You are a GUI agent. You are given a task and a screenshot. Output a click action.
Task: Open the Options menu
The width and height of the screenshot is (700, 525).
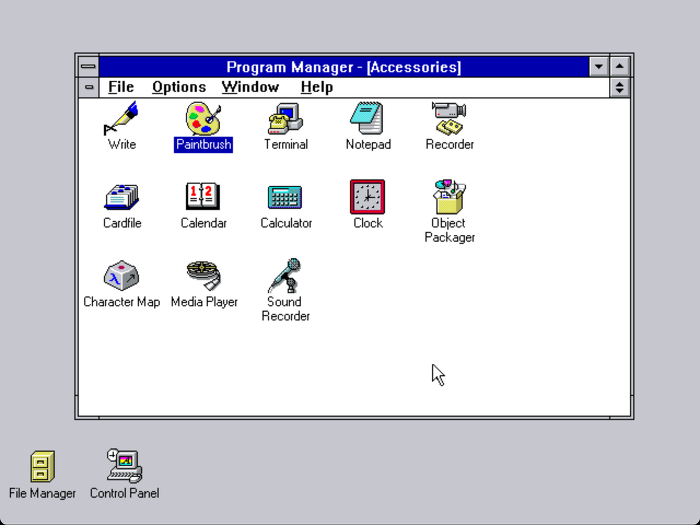(x=179, y=87)
